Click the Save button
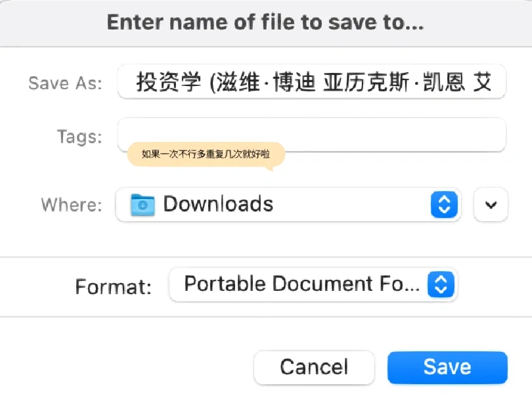Viewport: 532px width, 394px height. click(447, 368)
